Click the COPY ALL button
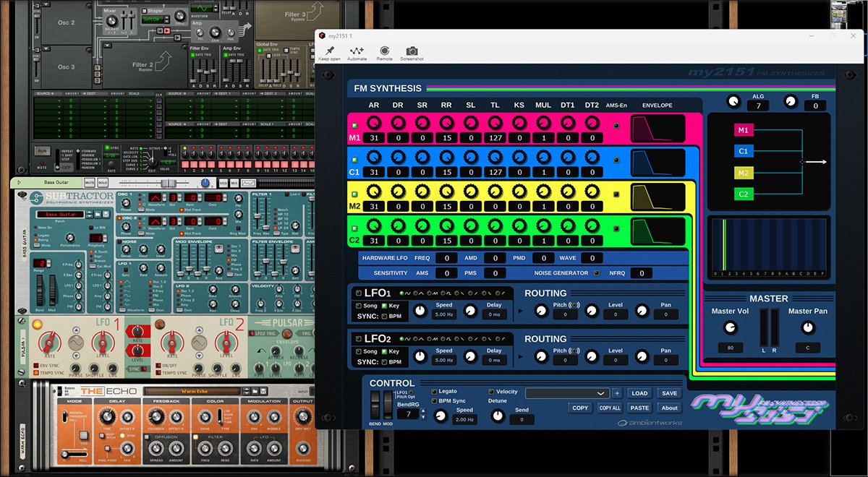 point(610,408)
